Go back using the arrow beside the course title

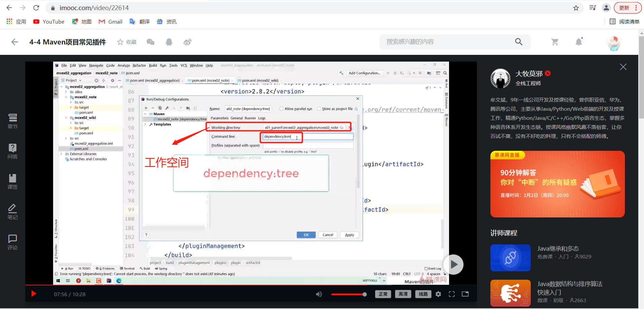pos(14,42)
